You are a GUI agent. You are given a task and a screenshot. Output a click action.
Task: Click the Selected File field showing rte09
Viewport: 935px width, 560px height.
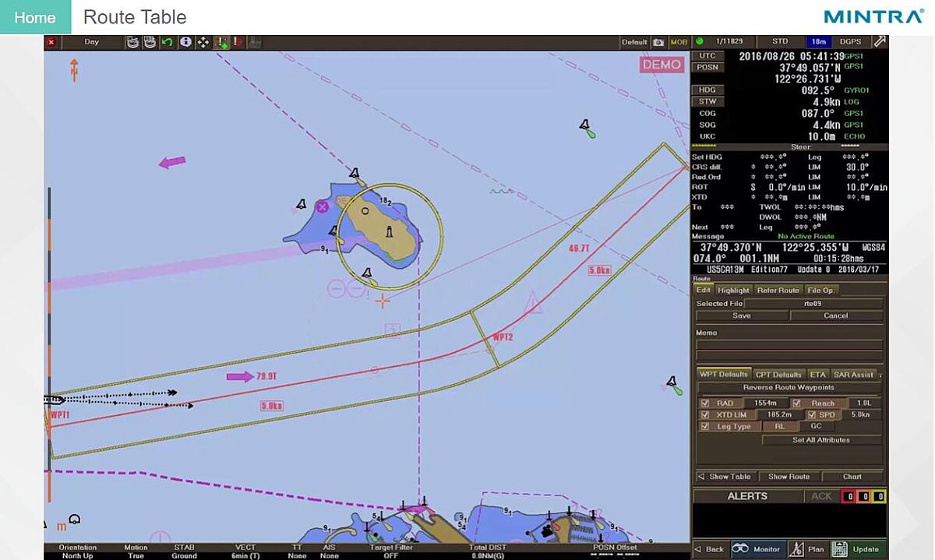(x=813, y=304)
